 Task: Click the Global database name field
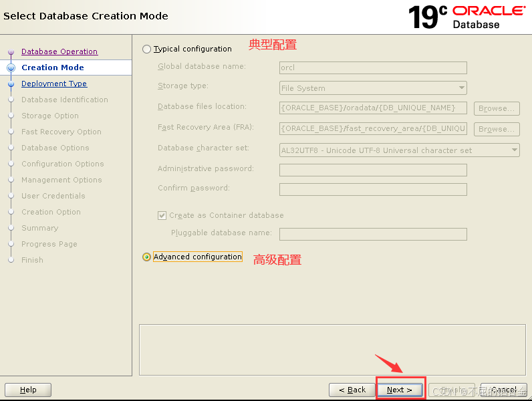[x=373, y=68]
